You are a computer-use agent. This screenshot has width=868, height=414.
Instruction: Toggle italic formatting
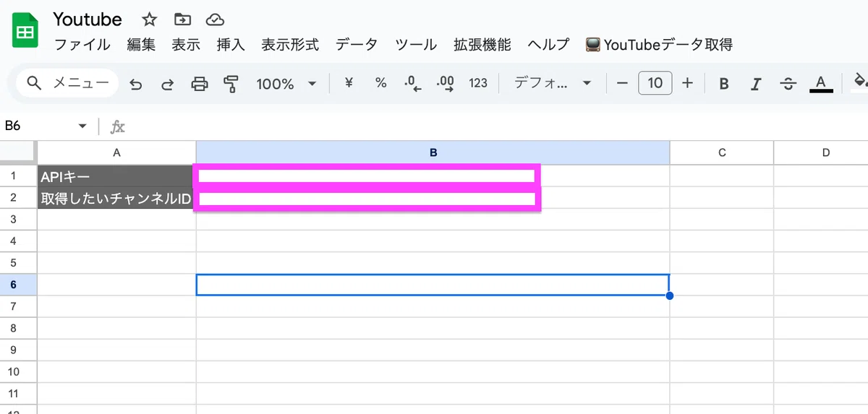(x=756, y=84)
